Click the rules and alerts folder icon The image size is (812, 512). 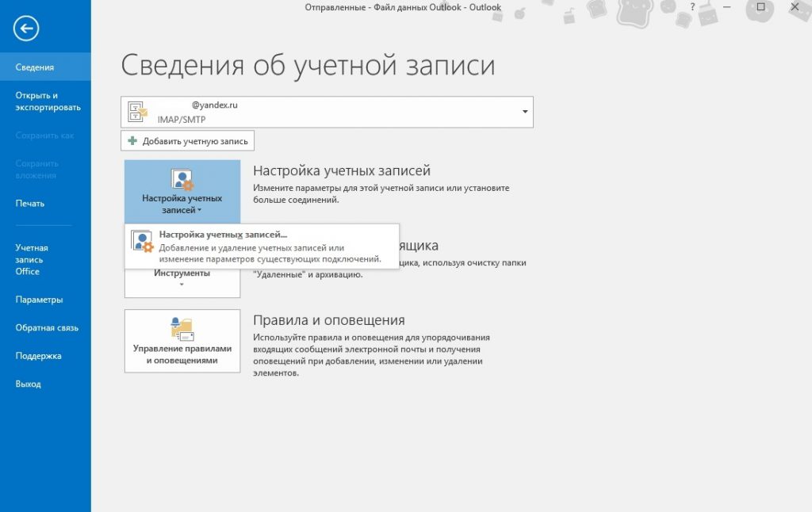click(182, 329)
